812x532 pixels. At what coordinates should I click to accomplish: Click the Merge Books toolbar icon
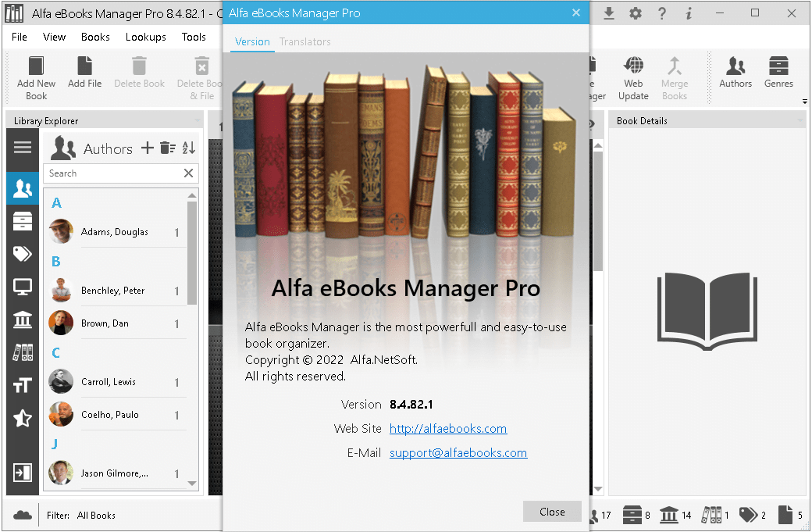coord(675,78)
